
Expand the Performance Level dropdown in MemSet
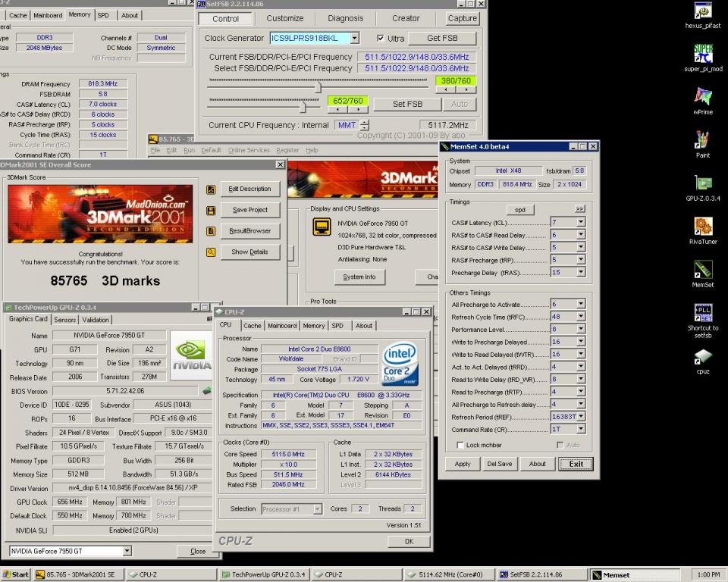click(x=581, y=329)
